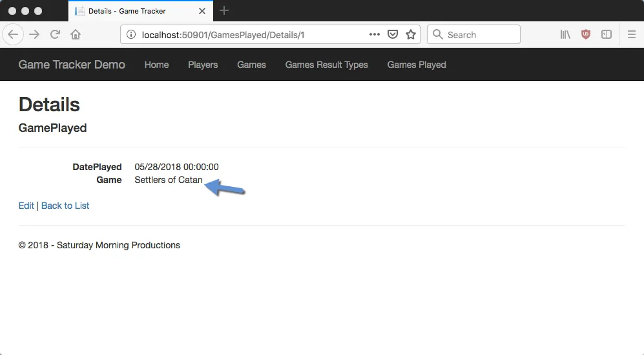The height and width of the screenshot is (355, 644).
Task: Save page to Pocket icon
Action: 393,34
